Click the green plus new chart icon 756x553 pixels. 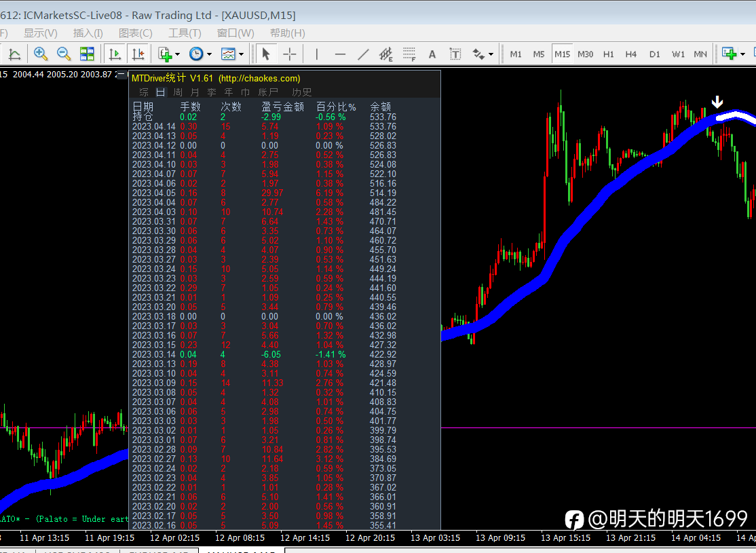pyautogui.click(x=729, y=54)
